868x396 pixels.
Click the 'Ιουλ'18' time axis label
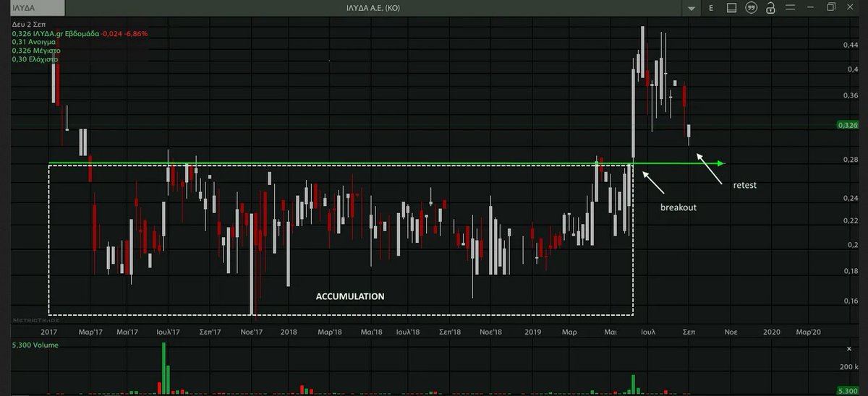coord(408,332)
